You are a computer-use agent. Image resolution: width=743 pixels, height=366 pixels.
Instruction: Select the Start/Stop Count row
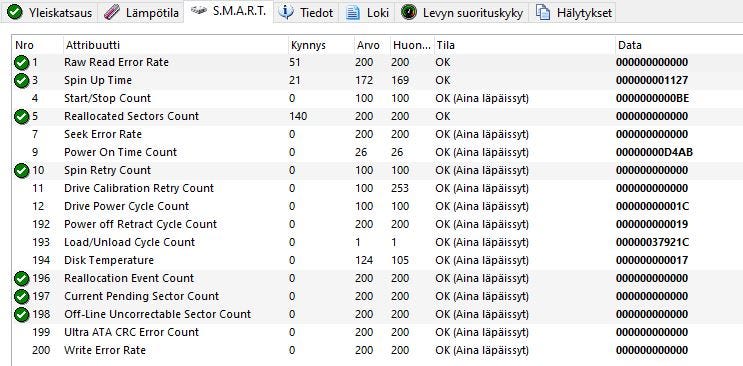(x=378, y=98)
